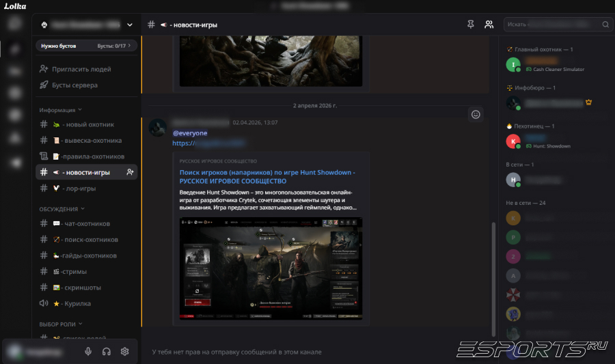The height and width of the screenshot is (364, 615).
Task: Open the 'Нужно бустов' boost goal bar
Action: click(86, 46)
